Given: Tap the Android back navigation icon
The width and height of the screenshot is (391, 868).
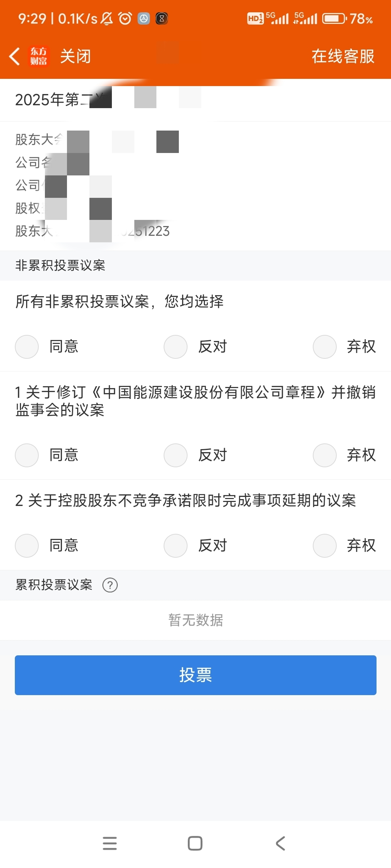Looking at the screenshot, I should click(x=281, y=843).
